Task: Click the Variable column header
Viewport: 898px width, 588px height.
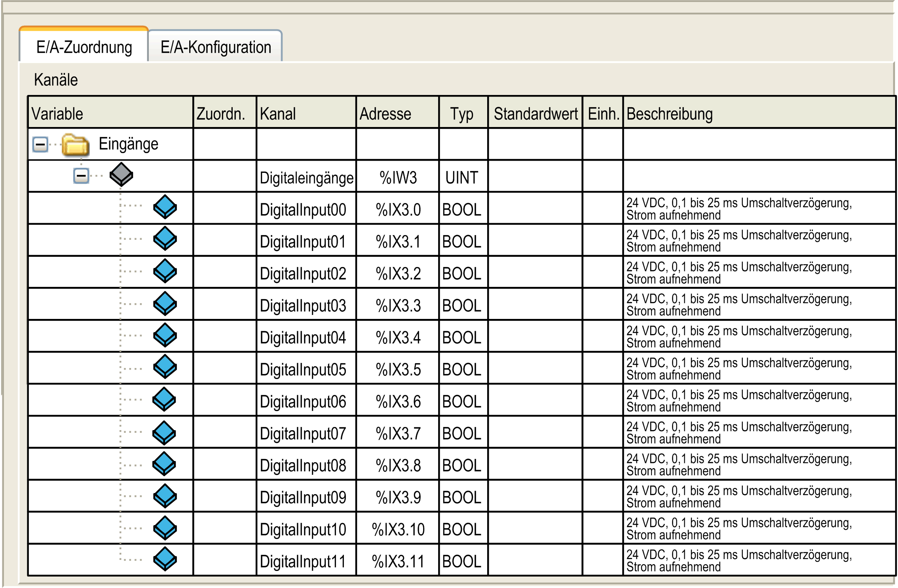Action: point(110,112)
